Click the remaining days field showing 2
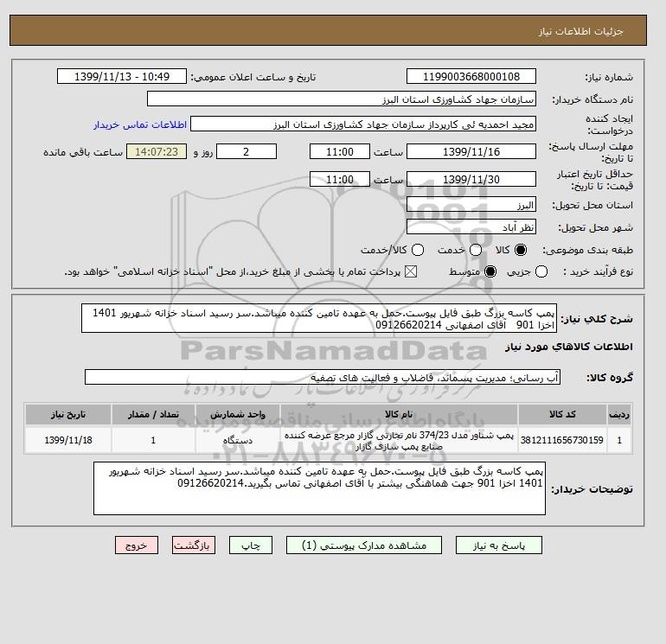 pos(247,151)
